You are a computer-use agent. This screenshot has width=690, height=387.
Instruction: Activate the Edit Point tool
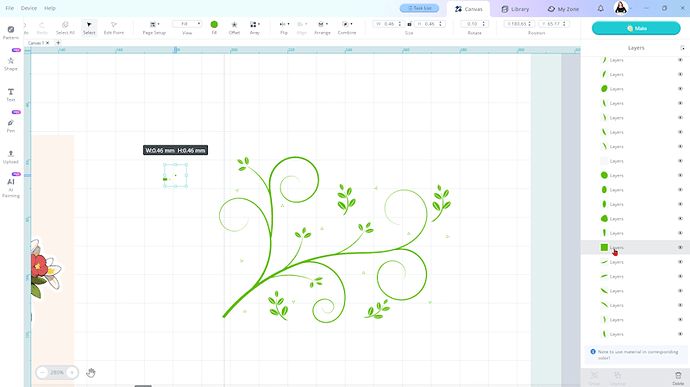click(114, 28)
